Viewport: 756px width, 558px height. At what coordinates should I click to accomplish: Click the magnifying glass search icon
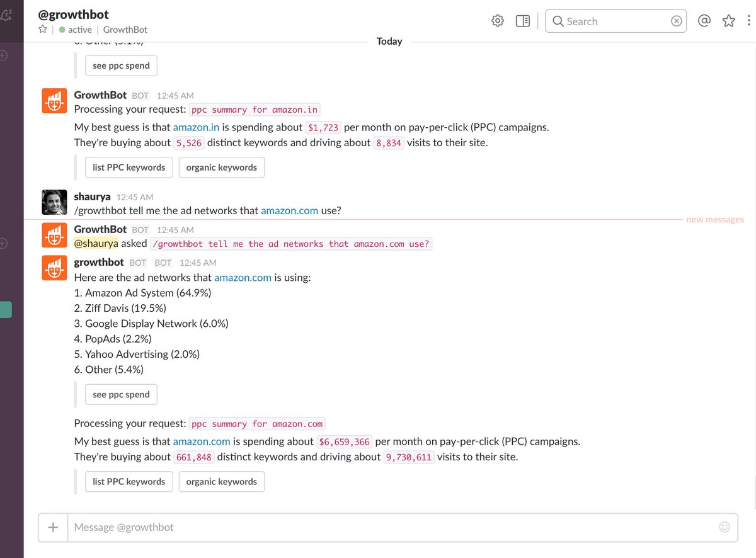coord(558,21)
